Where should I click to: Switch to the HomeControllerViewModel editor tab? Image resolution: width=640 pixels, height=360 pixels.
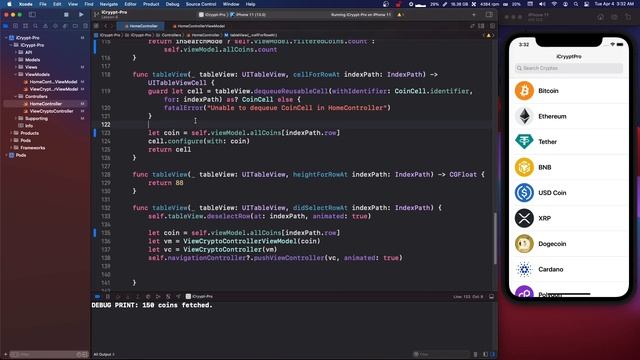click(x=199, y=26)
